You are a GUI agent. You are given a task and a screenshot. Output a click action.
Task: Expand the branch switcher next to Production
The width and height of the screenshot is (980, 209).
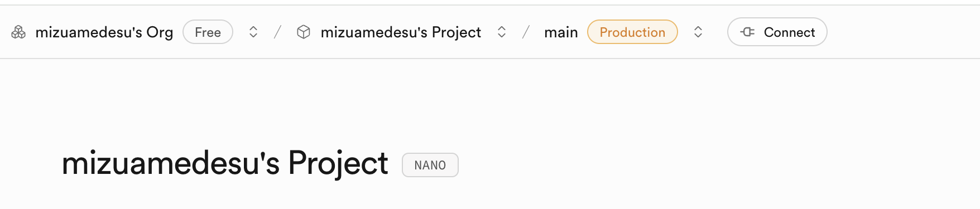click(698, 32)
